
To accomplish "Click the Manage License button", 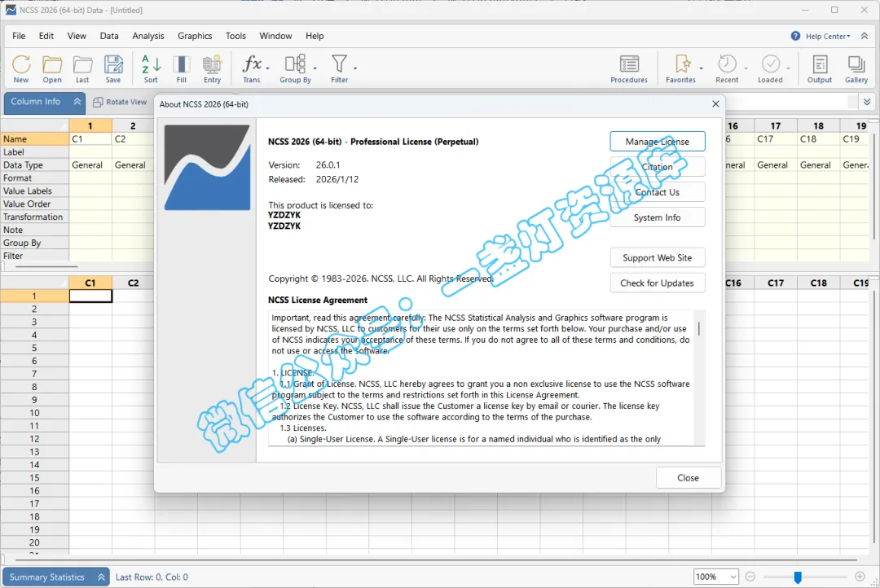I will (658, 142).
